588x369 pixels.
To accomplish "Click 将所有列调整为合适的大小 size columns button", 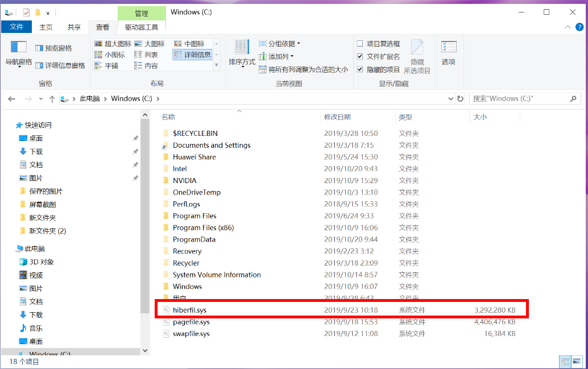I will coord(303,69).
